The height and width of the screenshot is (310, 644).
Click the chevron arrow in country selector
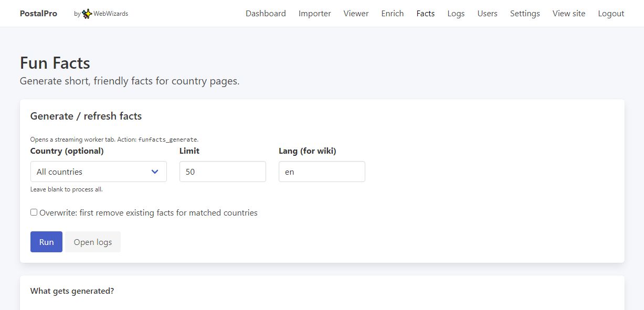[155, 172]
